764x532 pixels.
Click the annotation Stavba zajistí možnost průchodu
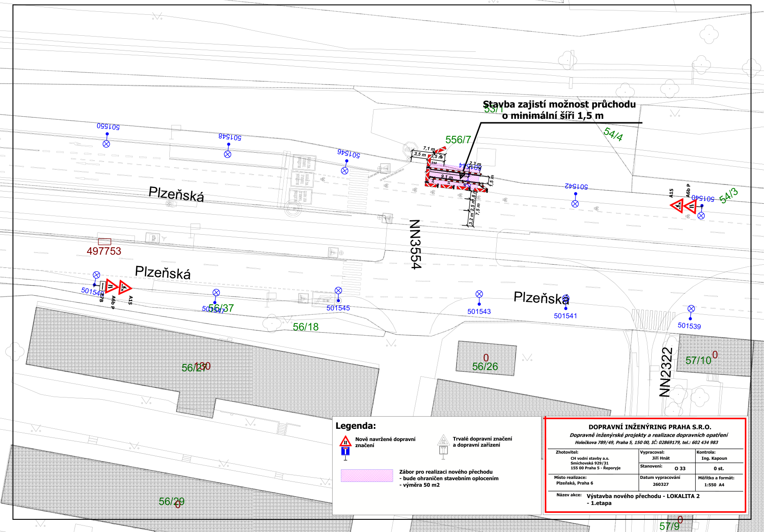coord(559,104)
